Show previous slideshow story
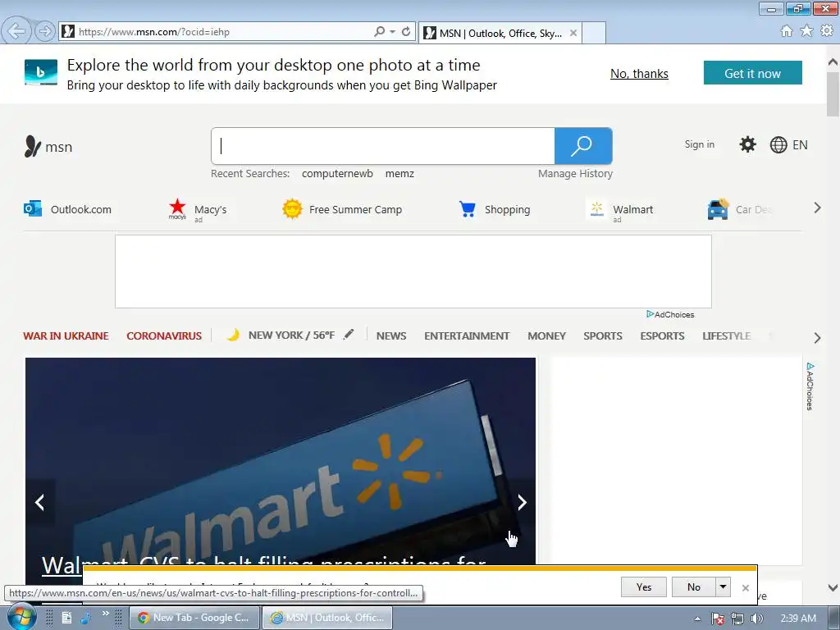 tap(40, 502)
